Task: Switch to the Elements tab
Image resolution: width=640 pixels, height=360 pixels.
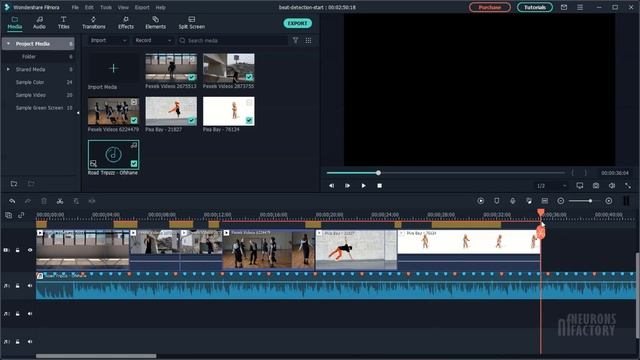Action: coord(156,23)
